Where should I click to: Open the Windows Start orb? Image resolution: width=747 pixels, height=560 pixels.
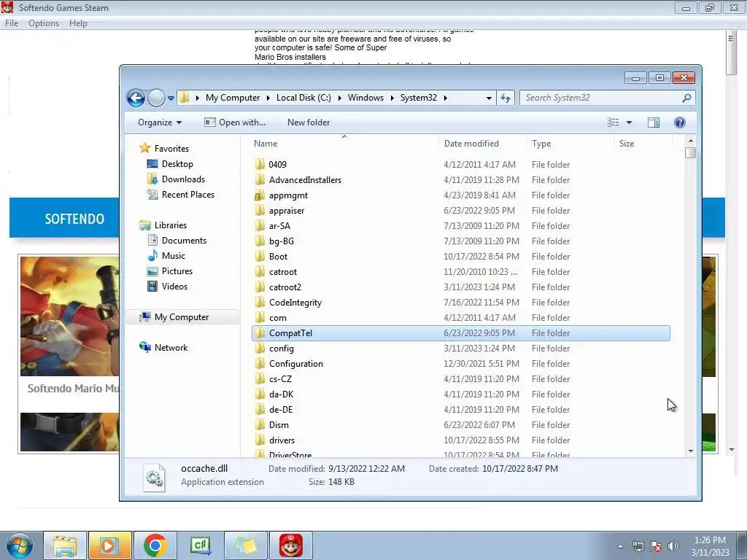pos(19,545)
